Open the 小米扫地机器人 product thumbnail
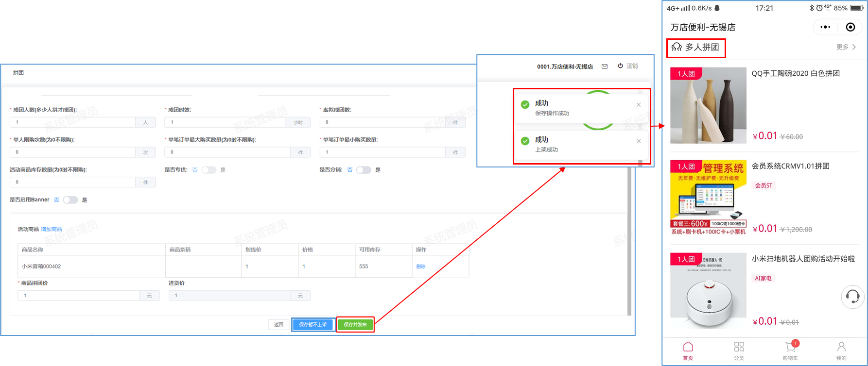 pos(708,291)
